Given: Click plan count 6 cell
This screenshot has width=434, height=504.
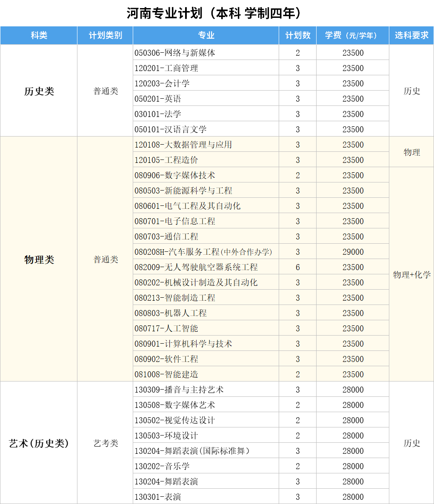Looking at the screenshot, I should 297,267.
